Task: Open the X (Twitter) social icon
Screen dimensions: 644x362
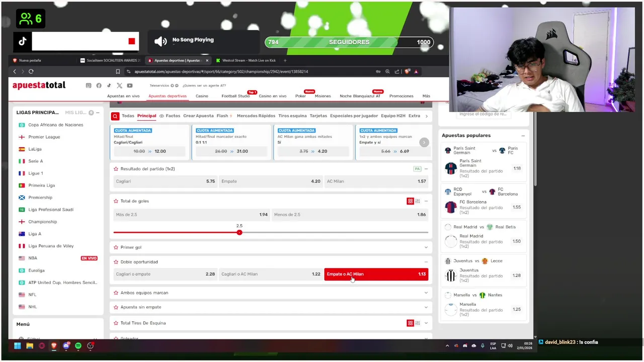Action: (x=119, y=85)
